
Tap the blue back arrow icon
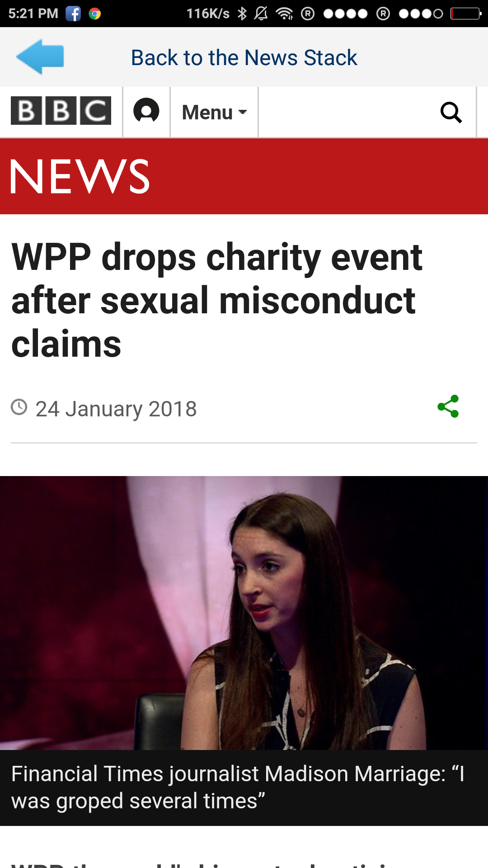pyautogui.click(x=40, y=57)
